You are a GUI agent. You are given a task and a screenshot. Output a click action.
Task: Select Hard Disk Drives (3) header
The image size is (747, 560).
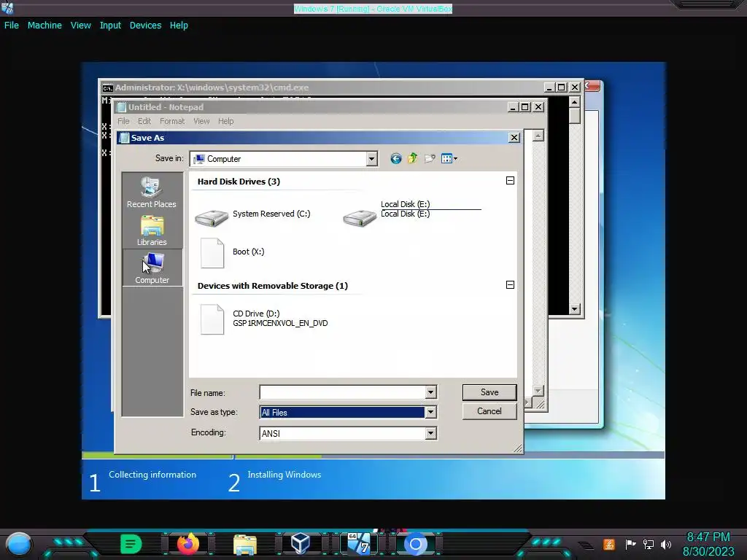tap(239, 182)
